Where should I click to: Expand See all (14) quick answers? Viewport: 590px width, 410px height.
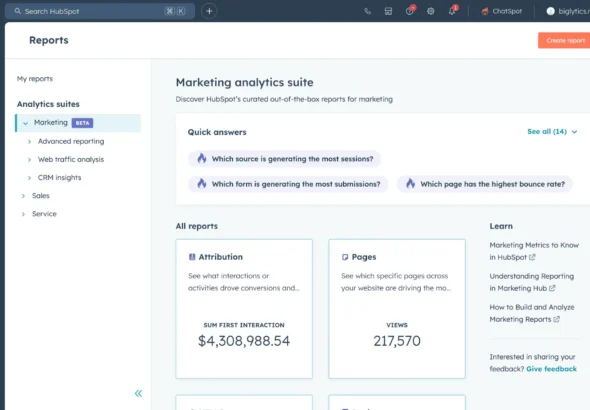click(x=552, y=132)
